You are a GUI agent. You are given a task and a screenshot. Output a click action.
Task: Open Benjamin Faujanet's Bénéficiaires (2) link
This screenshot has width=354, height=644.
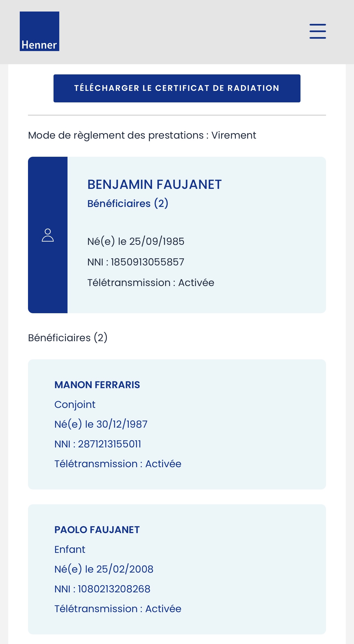(x=128, y=203)
